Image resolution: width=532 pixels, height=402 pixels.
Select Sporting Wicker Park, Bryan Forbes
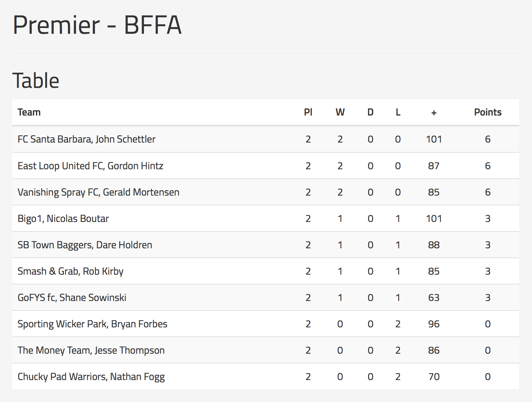coord(92,324)
